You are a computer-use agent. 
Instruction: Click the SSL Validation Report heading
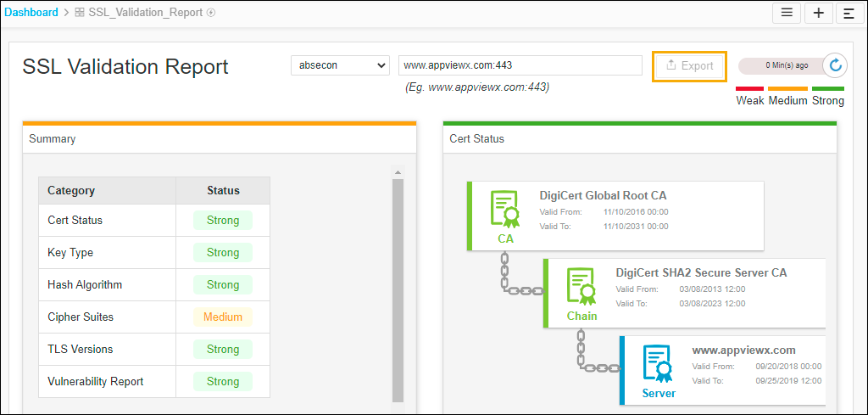click(125, 66)
